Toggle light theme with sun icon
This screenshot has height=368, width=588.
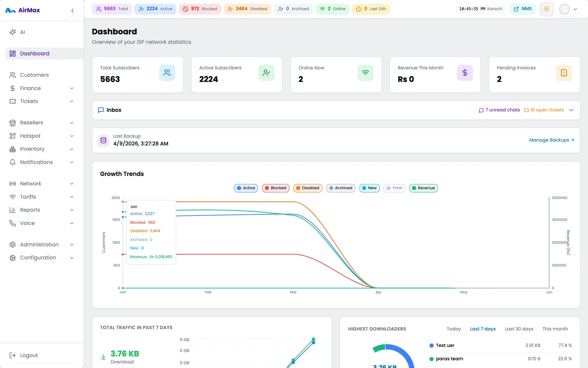[546, 9]
